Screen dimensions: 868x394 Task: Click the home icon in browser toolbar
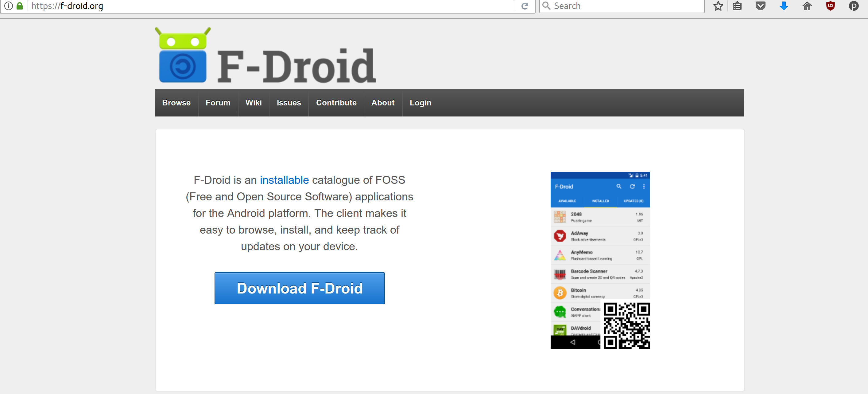click(x=807, y=7)
